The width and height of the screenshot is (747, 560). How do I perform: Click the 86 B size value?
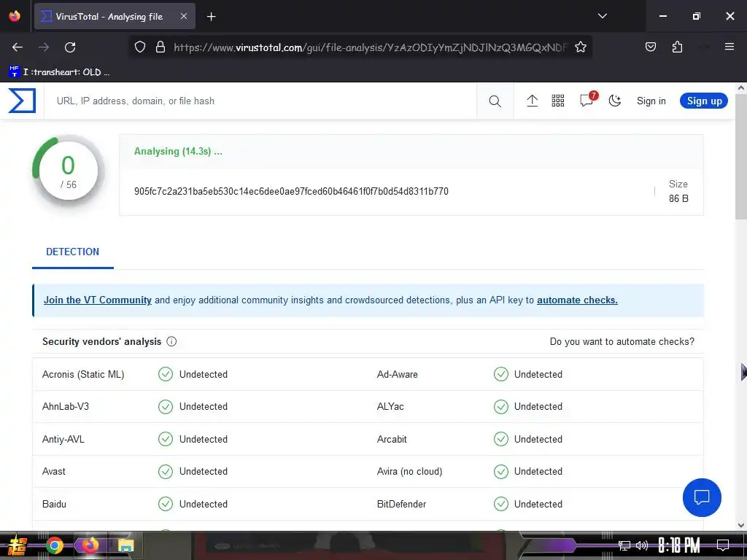[x=678, y=198]
